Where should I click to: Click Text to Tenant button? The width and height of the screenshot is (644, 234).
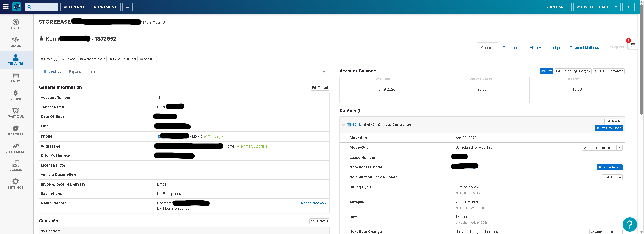610,167
